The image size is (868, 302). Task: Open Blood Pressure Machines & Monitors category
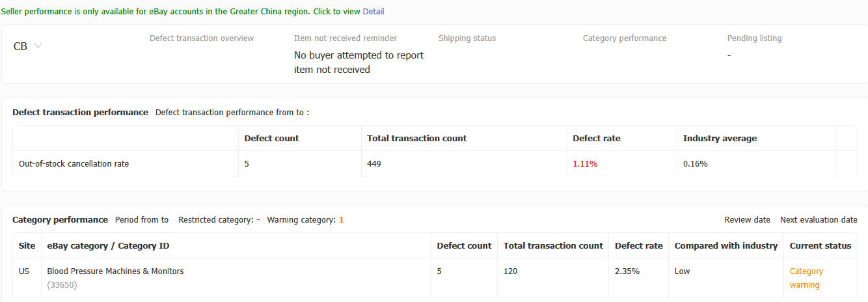click(115, 271)
